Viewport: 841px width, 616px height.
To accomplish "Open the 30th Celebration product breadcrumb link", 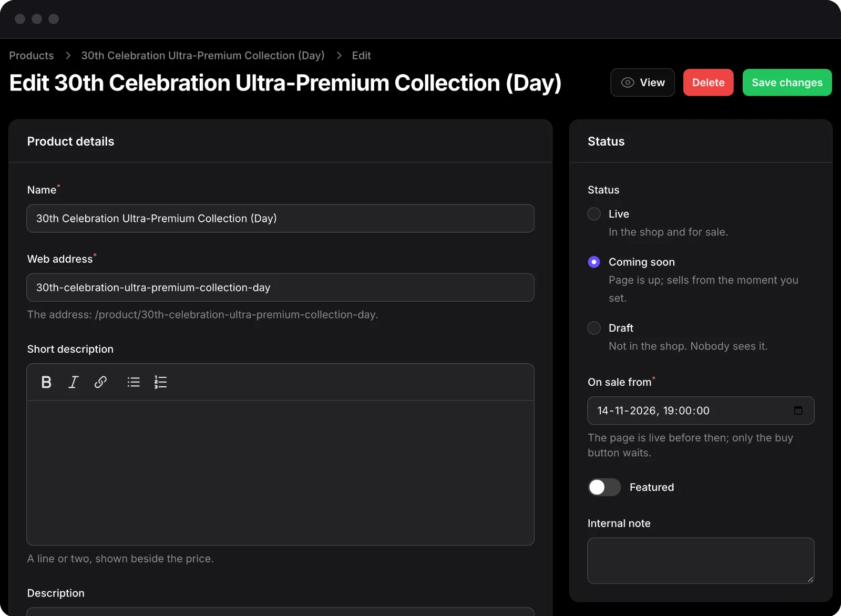I will (x=203, y=56).
